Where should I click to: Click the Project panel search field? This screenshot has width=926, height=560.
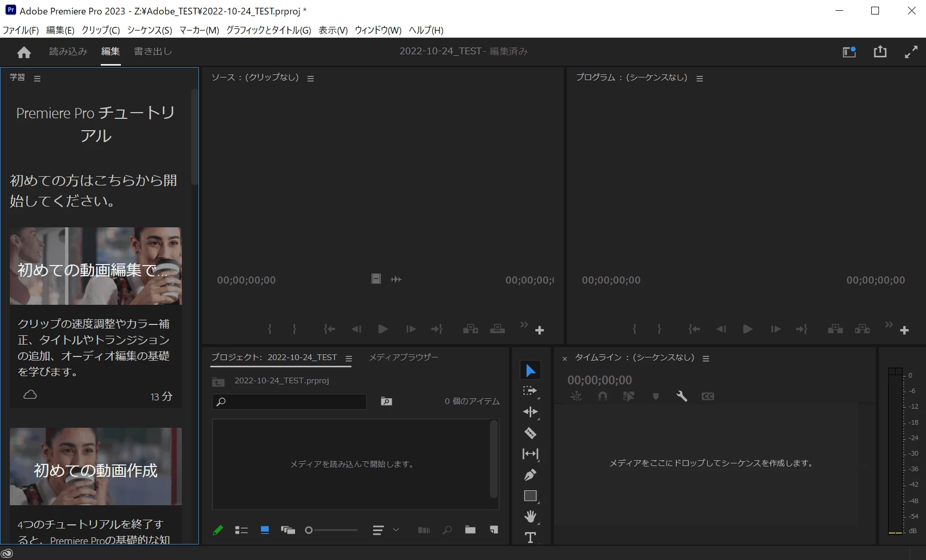pos(289,401)
